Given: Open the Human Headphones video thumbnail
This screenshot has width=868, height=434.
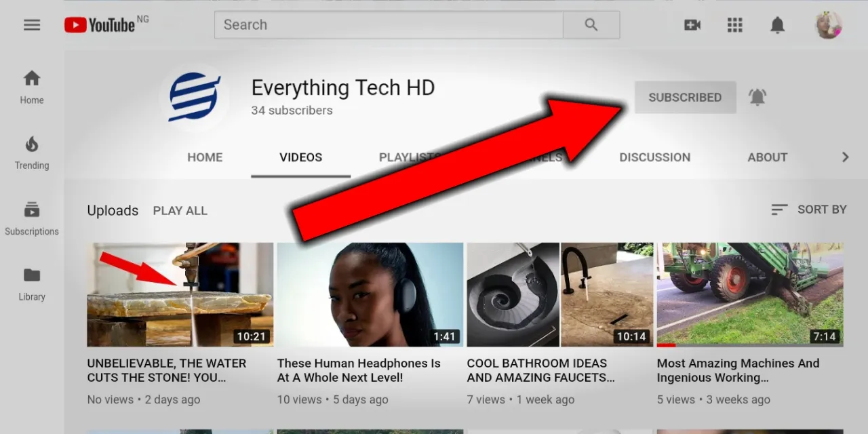Looking at the screenshot, I should pyautogui.click(x=370, y=295).
